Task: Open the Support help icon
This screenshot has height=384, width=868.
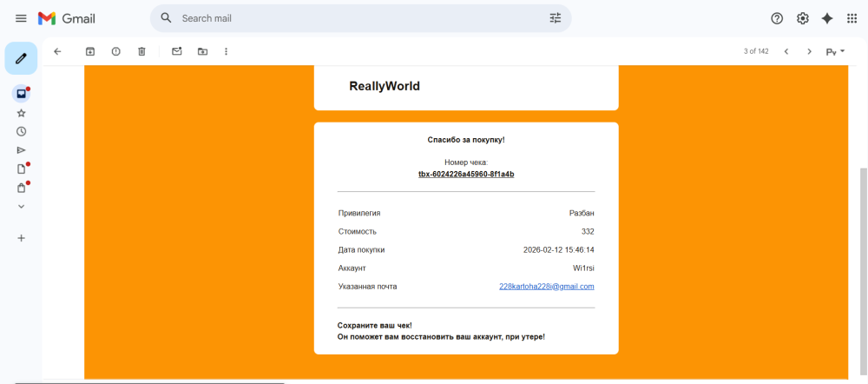Action: point(777,18)
